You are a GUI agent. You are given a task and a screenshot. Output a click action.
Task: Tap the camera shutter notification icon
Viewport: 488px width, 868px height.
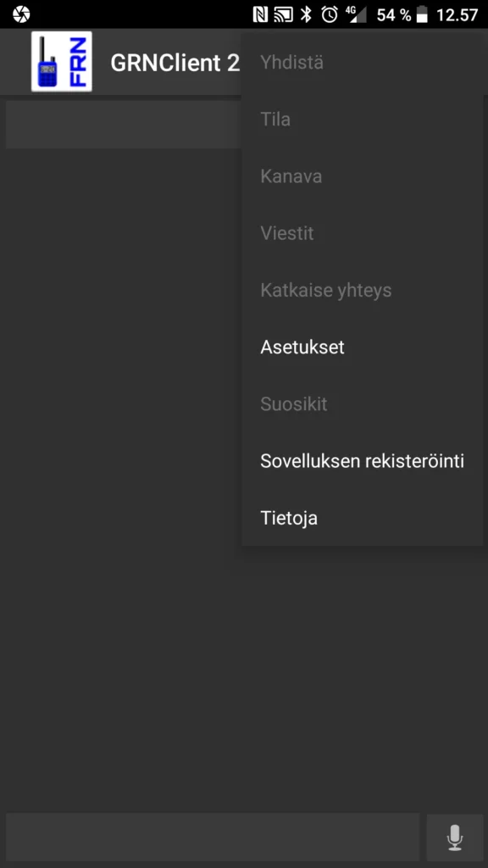tap(21, 14)
